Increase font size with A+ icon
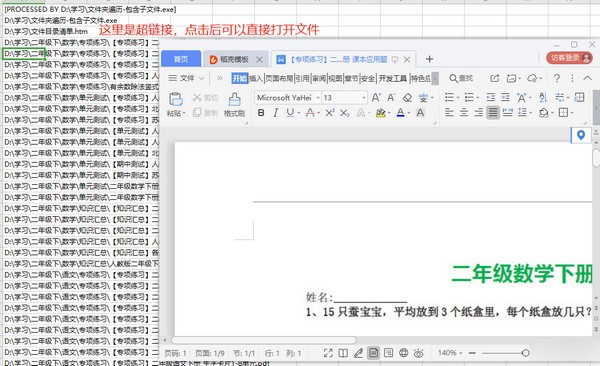The image size is (600, 366). [x=376, y=98]
